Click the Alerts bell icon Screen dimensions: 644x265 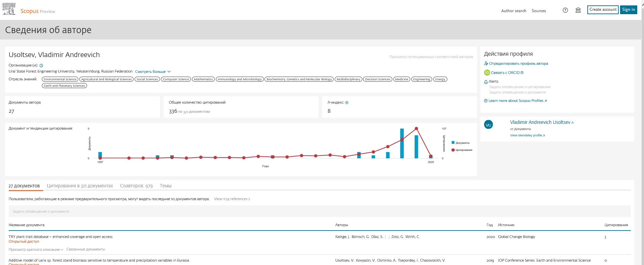486,82
